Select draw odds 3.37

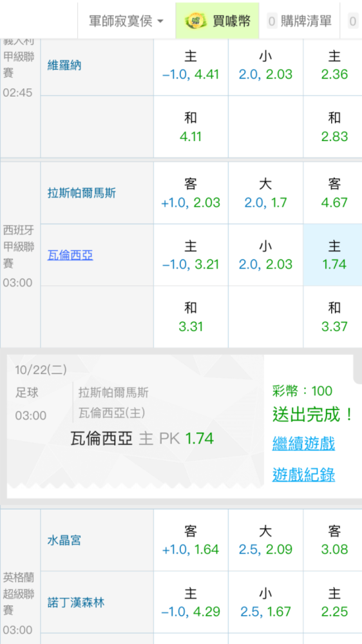[333, 317]
